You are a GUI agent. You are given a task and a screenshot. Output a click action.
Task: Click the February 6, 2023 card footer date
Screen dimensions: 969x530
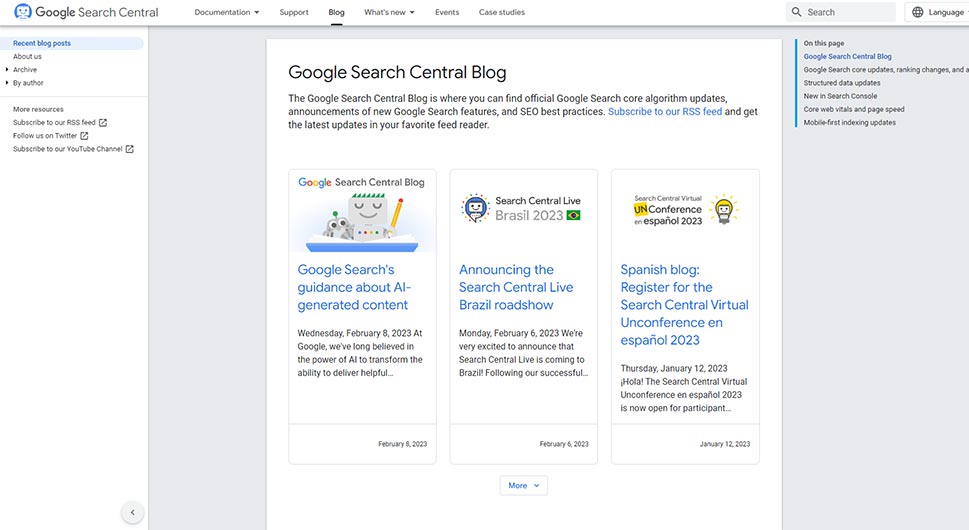[564, 444]
